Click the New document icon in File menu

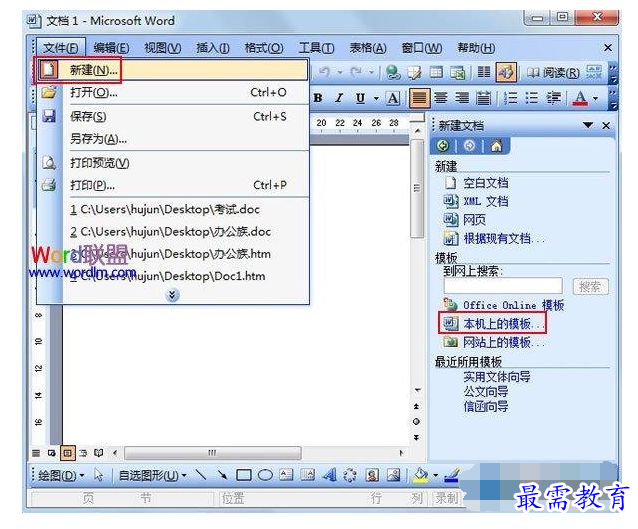(48, 70)
